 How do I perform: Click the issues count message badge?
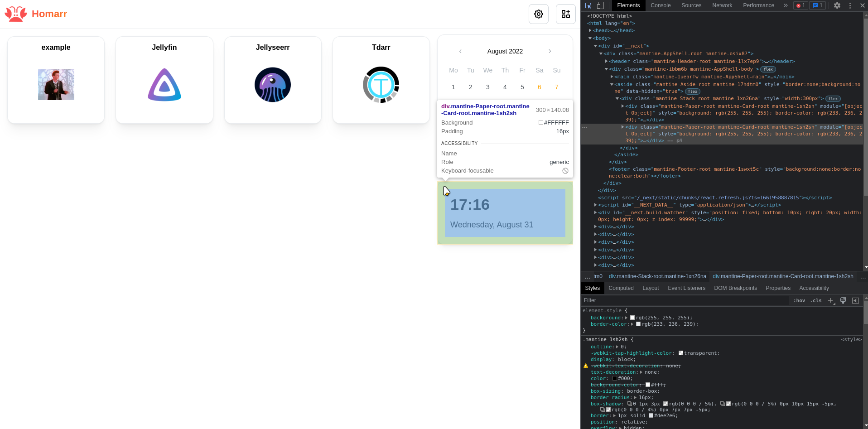point(818,5)
